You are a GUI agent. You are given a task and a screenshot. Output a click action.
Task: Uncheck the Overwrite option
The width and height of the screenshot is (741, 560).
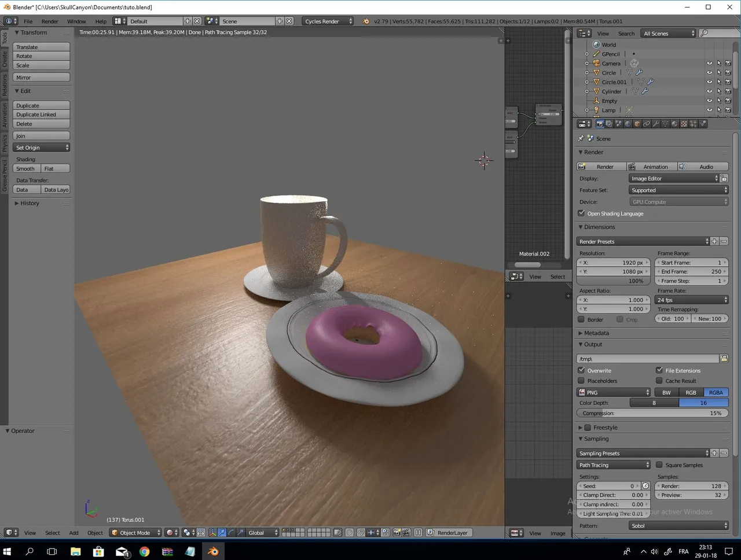[x=581, y=370]
